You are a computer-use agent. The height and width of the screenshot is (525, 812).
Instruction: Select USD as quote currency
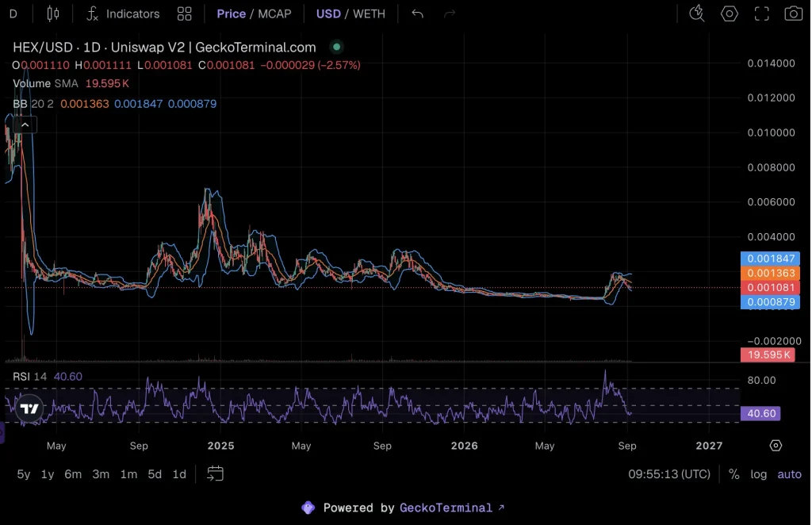click(328, 14)
